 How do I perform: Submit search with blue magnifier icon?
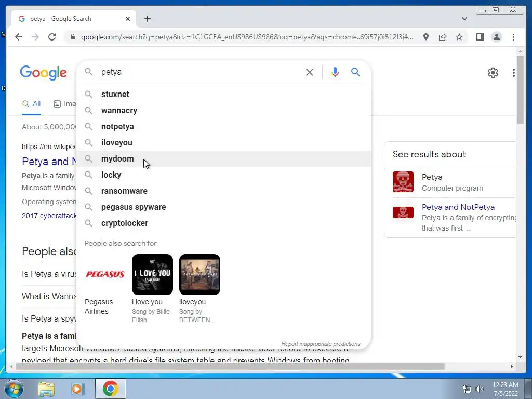click(x=355, y=72)
